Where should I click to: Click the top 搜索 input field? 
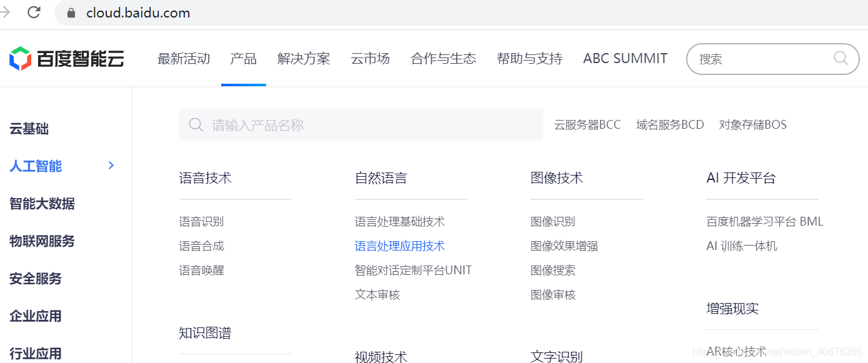click(772, 59)
